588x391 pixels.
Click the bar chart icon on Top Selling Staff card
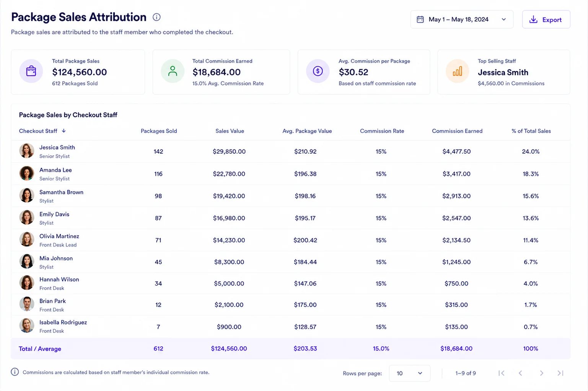tap(458, 71)
